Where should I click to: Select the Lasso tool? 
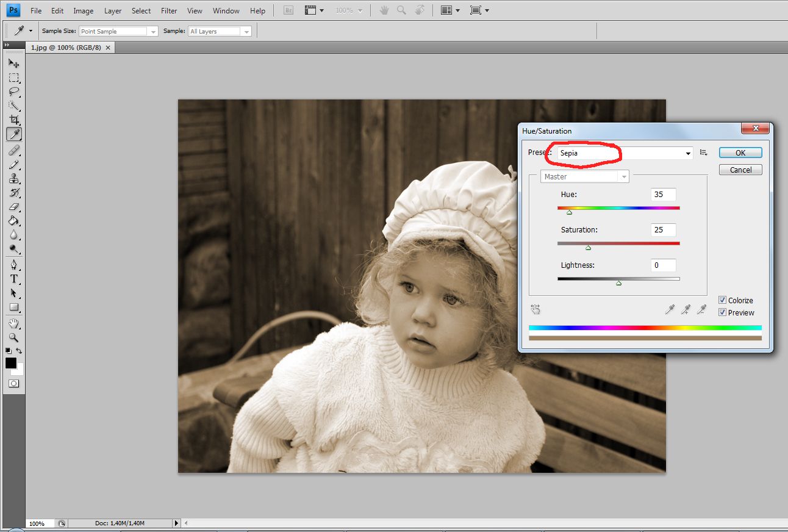13,92
